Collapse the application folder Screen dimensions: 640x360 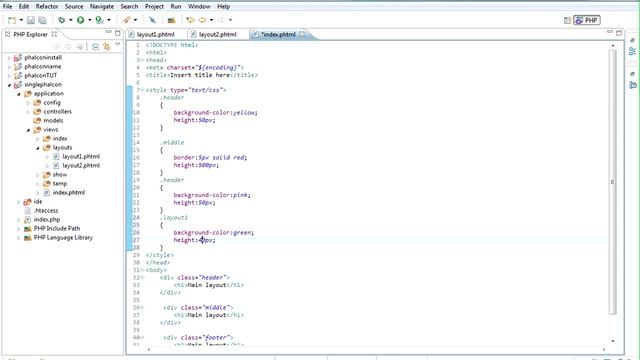(x=19, y=94)
